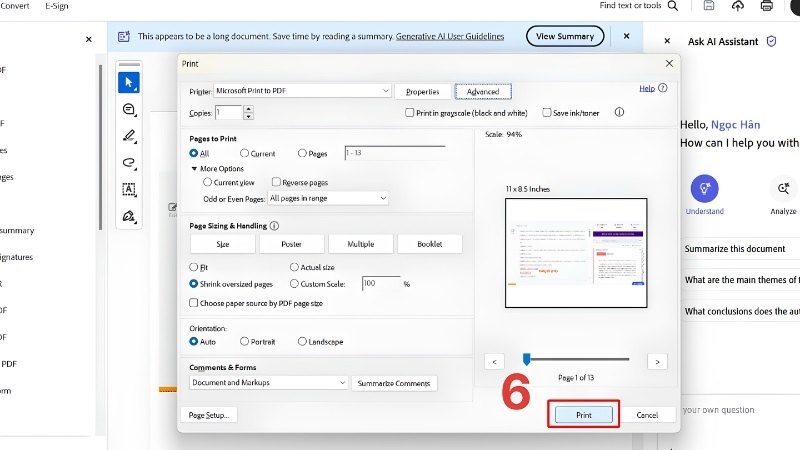Select the All pages radio button
The width and height of the screenshot is (800, 450).
click(x=193, y=153)
